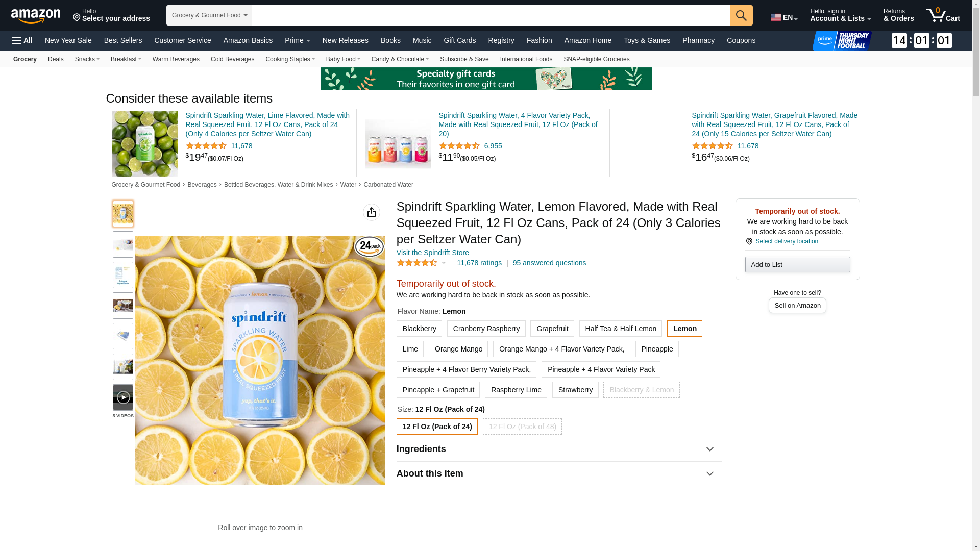Click the Add to List button
This screenshot has height=551, width=980.
point(797,264)
